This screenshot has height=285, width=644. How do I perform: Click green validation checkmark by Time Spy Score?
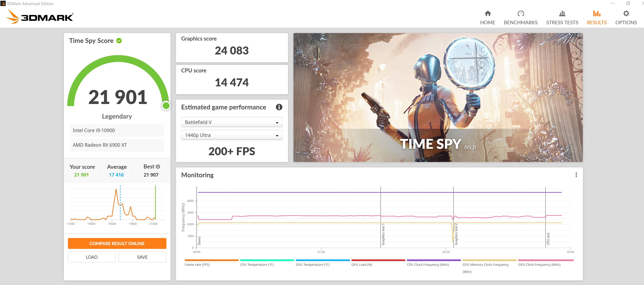pyautogui.click(x=119, y=41)
